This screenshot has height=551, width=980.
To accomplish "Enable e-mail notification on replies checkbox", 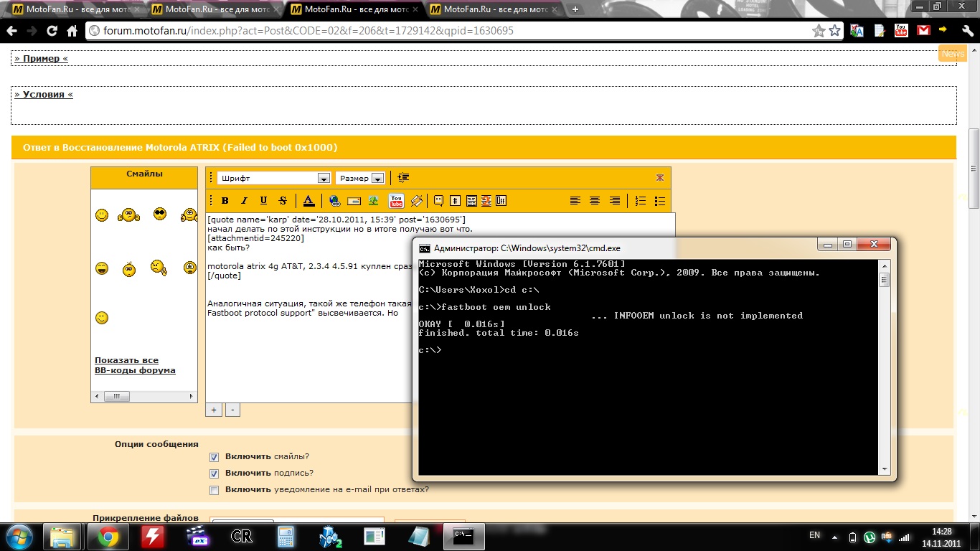I will pyautogui.click(x=214, y=490).
